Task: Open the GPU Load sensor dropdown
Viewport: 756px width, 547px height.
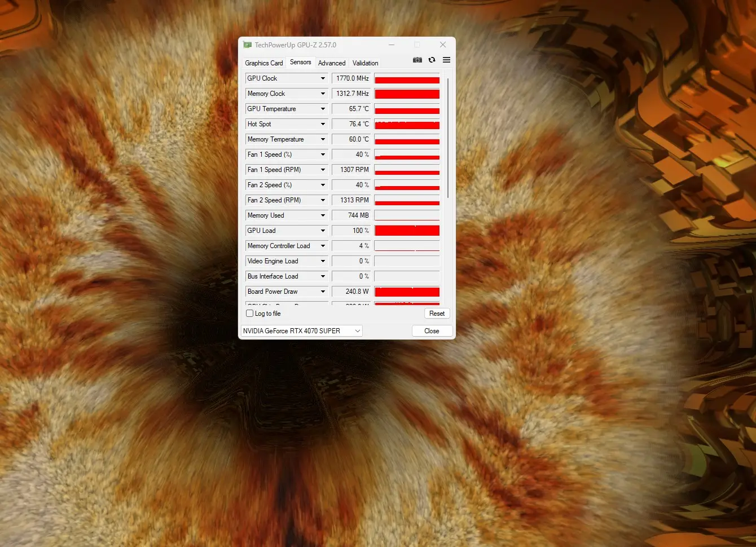Action: pos(323,231)
